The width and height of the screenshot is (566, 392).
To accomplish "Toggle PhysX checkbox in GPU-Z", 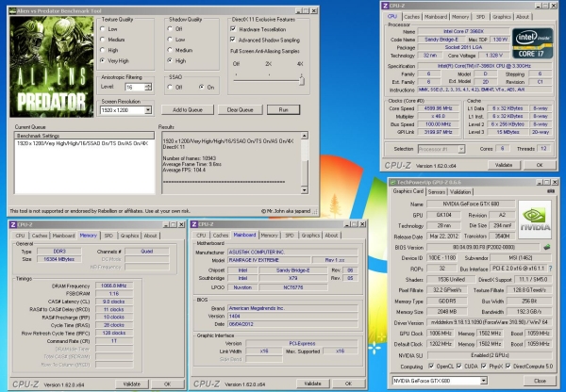I will (484, 366).
